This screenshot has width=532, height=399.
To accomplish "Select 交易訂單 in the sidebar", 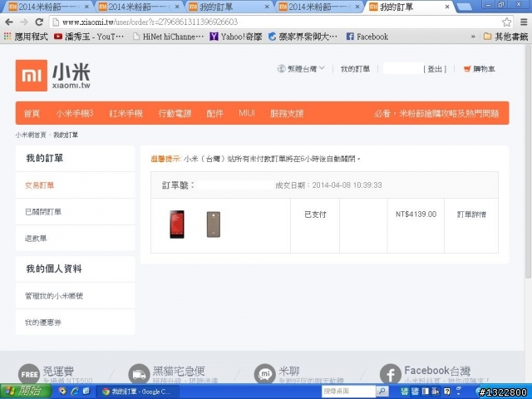I will [x=40, y=185].
